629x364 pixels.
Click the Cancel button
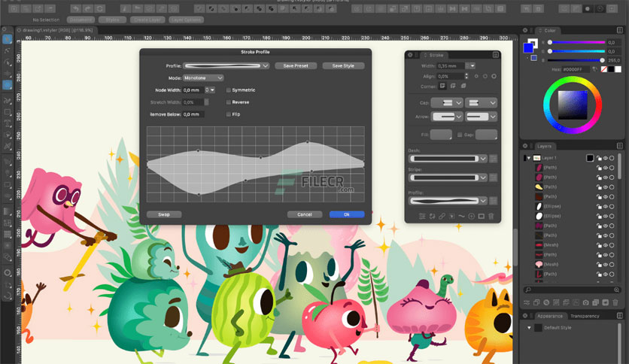point(305,214)
